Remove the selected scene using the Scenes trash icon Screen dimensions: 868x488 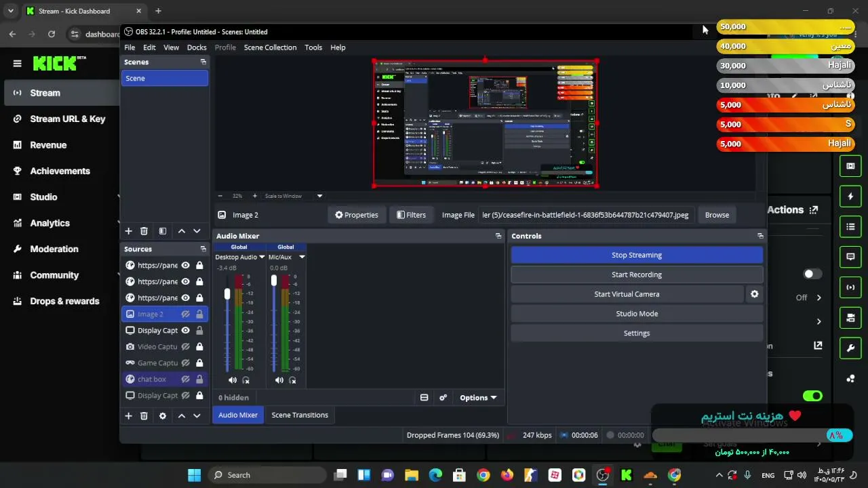(x=144, y=231)
